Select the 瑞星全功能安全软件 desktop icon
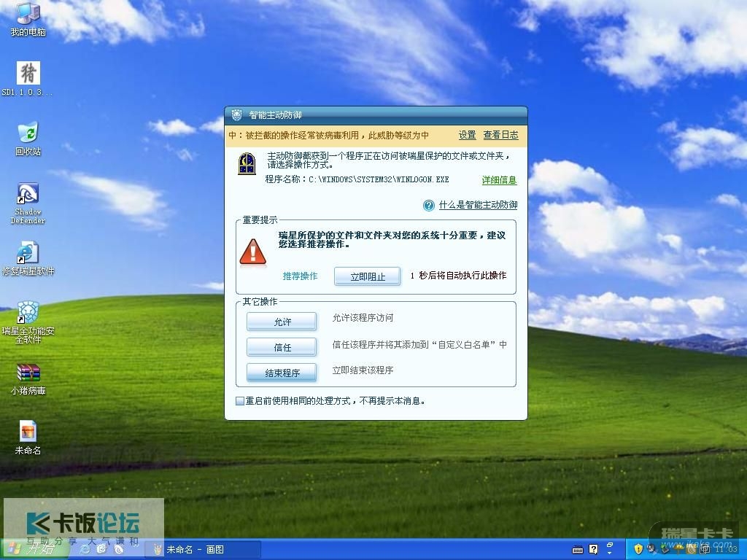 pyautogui.click(x=28, y=322)
